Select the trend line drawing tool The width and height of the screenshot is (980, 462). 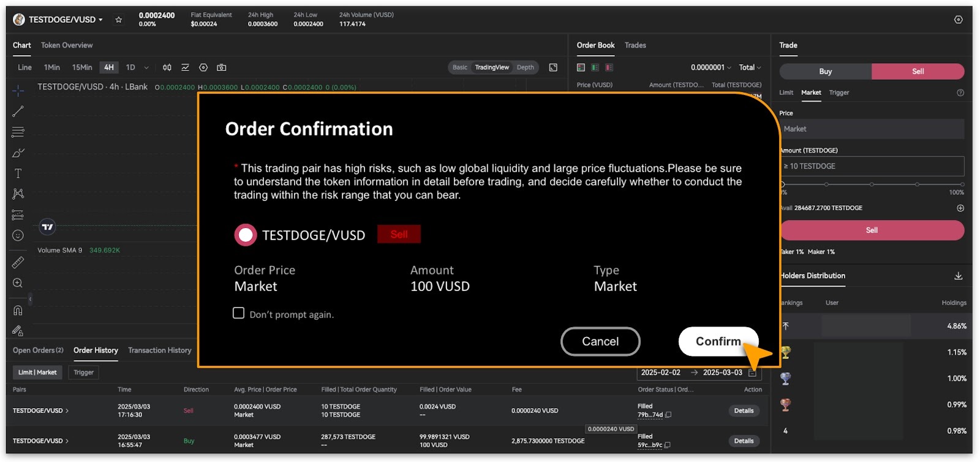tap(18, 111)
